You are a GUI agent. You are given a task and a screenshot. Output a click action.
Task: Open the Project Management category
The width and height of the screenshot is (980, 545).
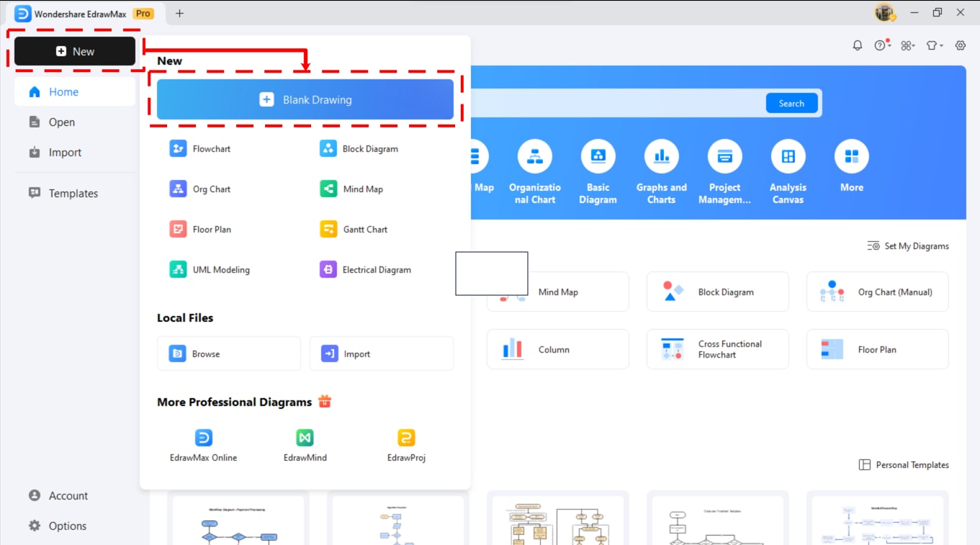[725, 172]
